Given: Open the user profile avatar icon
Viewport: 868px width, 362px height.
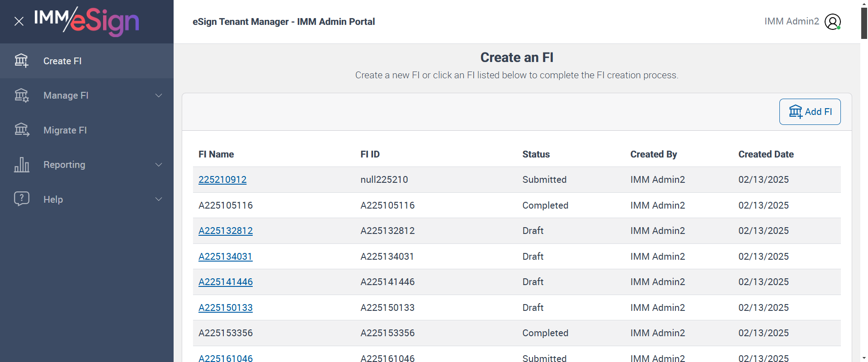Looking at the screenshot, I should (832, 22).
